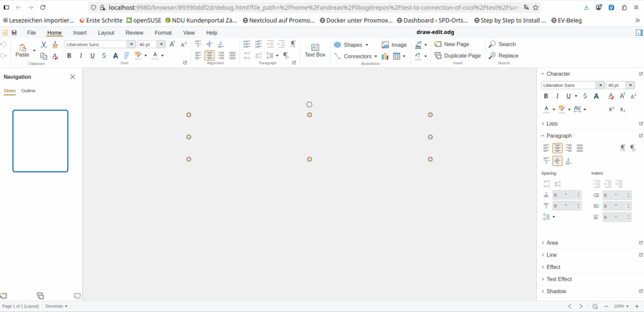The height and width of the screenshot is (312, 644).
Task: Open ribbon font name dropdown Liberation Sans
Action: [131, 44]
